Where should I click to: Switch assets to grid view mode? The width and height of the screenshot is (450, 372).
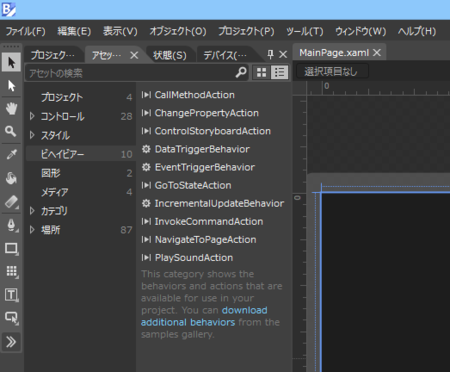[262, 72]
